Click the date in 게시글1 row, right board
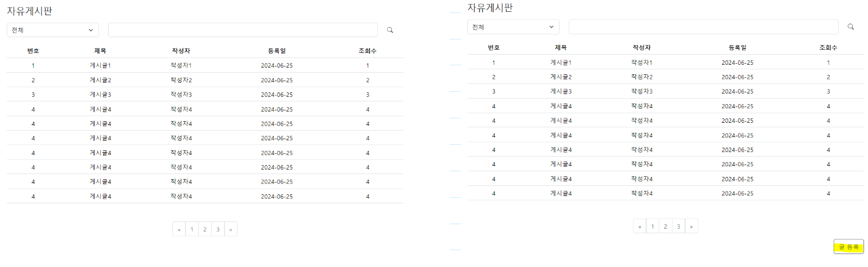The width and height of the screenshot is (868, 267). (737, 62)
